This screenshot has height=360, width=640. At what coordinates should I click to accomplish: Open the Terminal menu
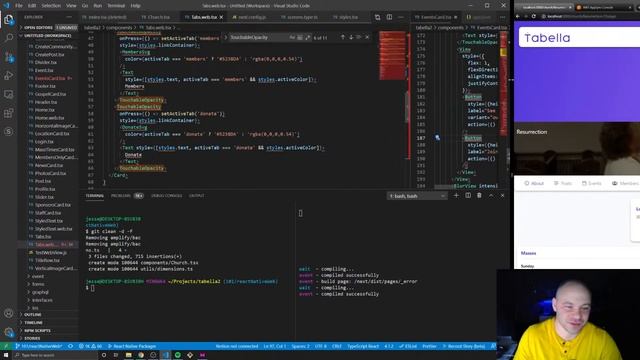point(116,6)
